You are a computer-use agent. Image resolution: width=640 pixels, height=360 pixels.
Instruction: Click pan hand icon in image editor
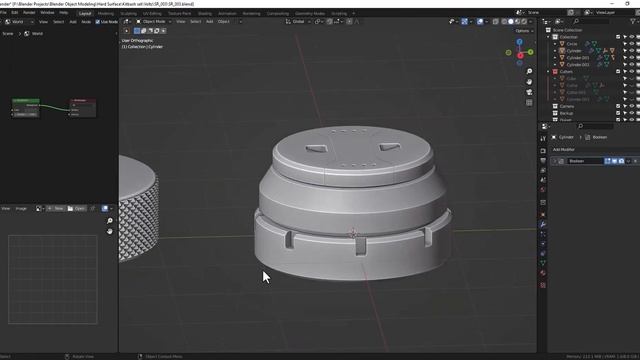pos(109,231)
